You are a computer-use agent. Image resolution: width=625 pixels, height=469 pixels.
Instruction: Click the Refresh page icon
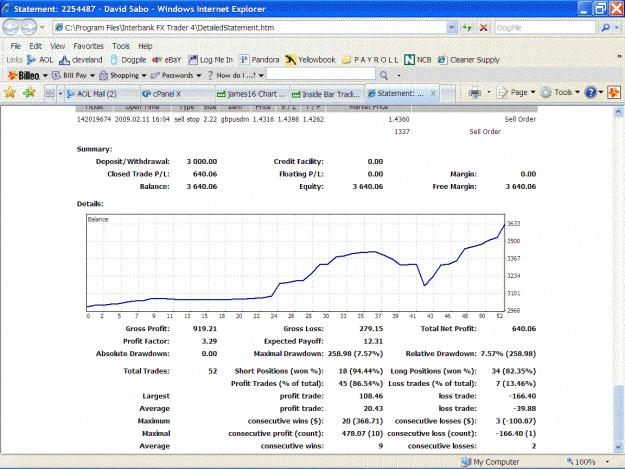(467, 27)
